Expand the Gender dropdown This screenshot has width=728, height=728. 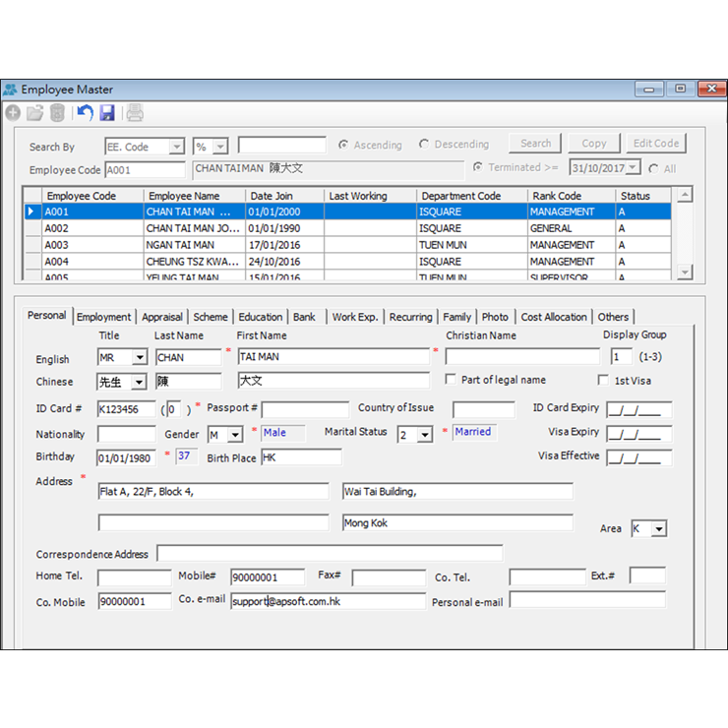tap(234, 435)
